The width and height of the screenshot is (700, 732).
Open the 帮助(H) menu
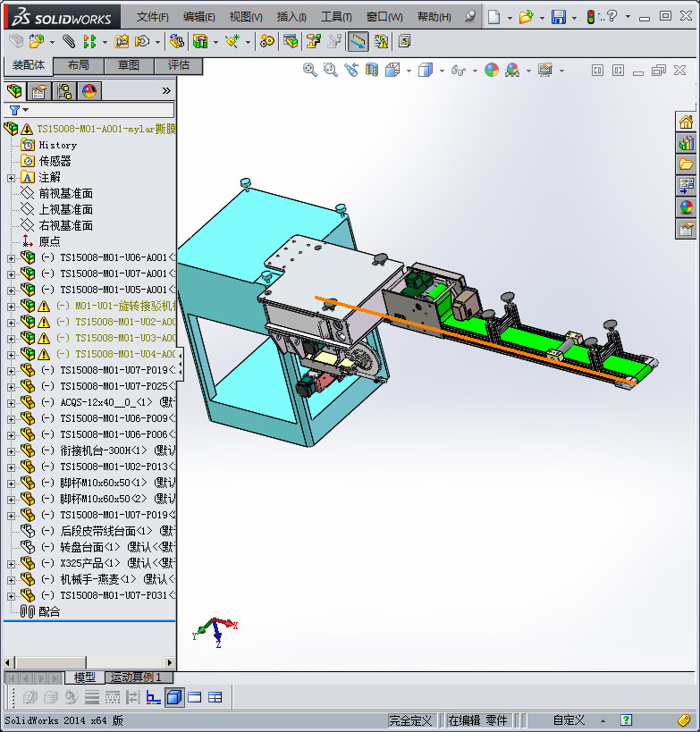pos(434,17)
